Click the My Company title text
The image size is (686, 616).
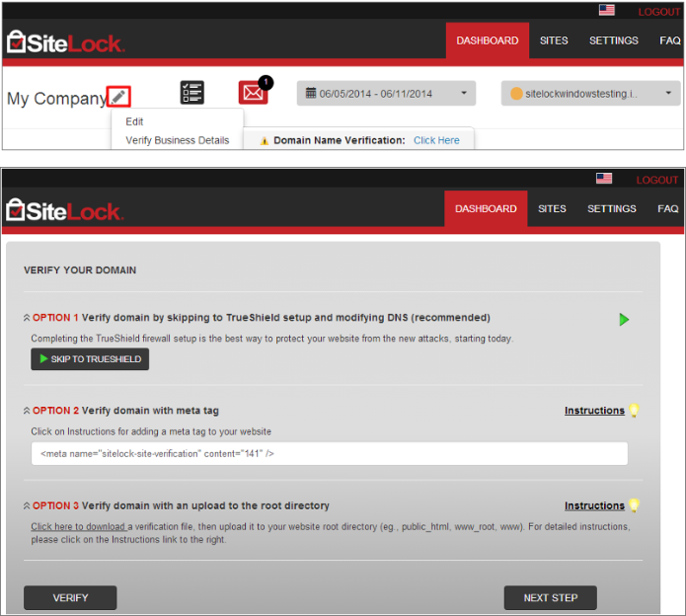tap(56, 99)
